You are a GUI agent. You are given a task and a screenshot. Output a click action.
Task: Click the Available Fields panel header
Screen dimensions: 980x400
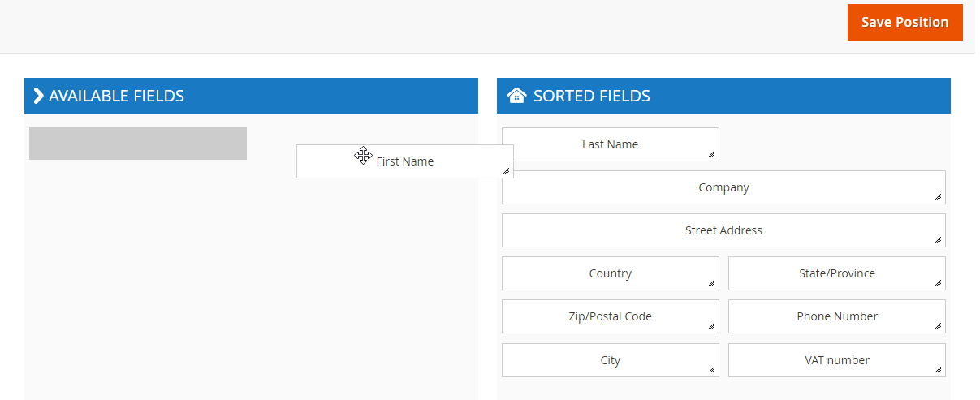point(251,96)
